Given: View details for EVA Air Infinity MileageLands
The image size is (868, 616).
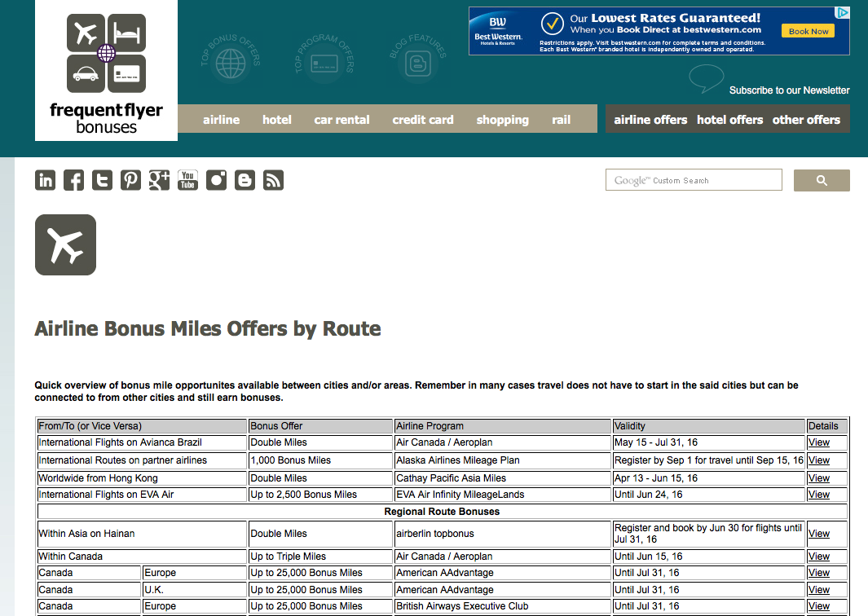Looking at the screenshot, I should click(x=819, y=495).
